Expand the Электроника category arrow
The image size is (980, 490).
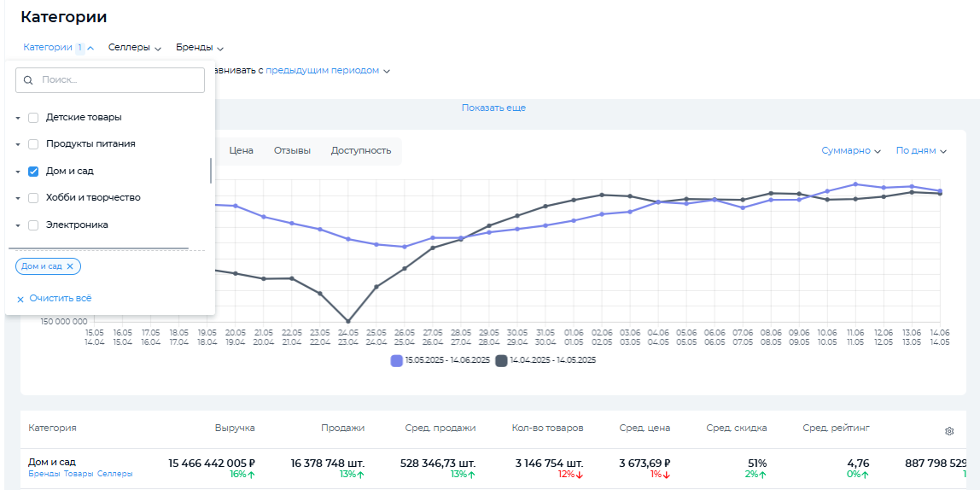pos(18,225)
